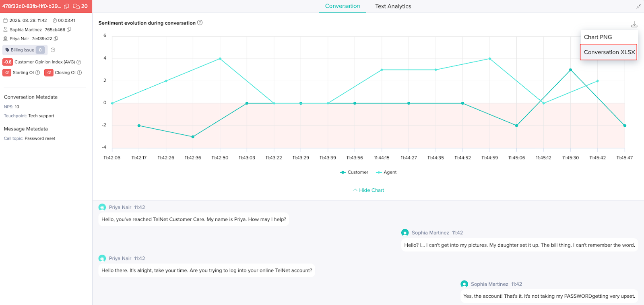The image size is (644, 305).
Task: Toggle Customer series in chart legend
Action: point(354,172)
